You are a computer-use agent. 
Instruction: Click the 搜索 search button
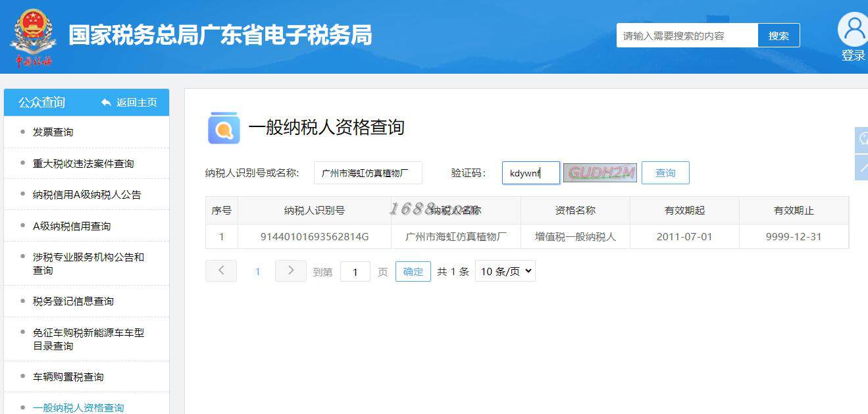point(779,36)
